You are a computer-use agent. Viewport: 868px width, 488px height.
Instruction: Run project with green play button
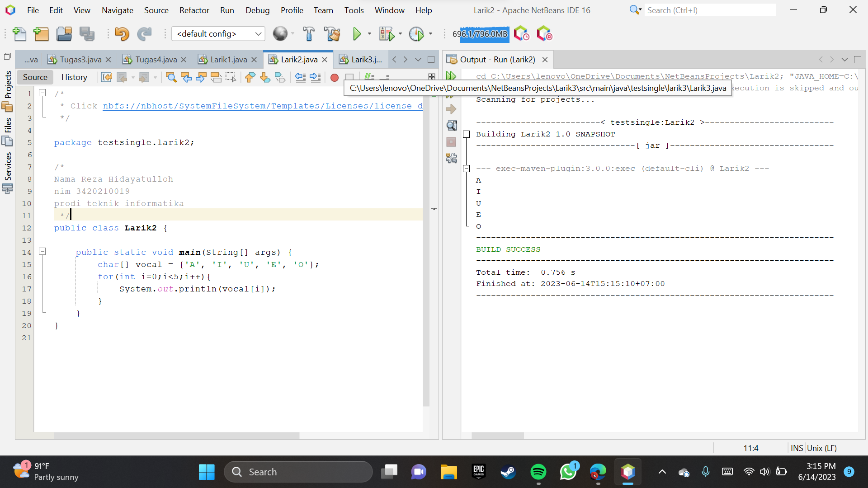click(357, 34)
